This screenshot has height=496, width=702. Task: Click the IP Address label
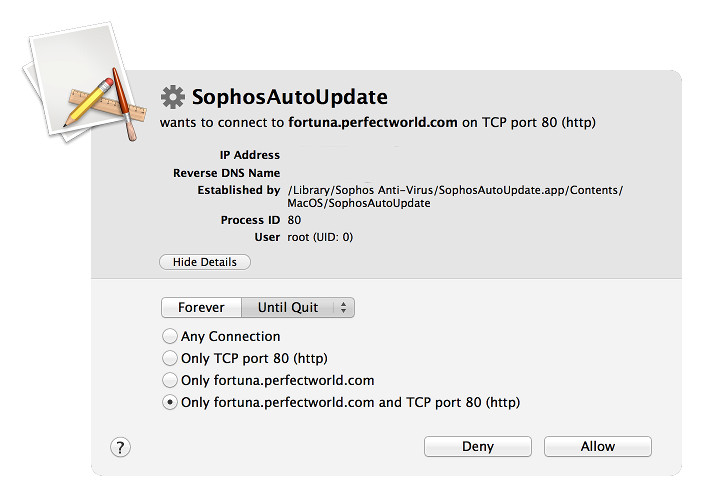click(249, 155)
